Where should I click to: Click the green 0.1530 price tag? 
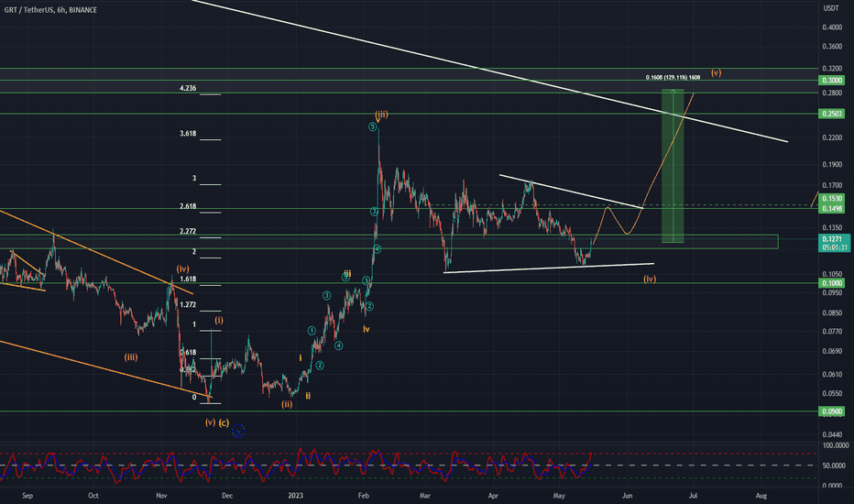(x=832, y=199)
